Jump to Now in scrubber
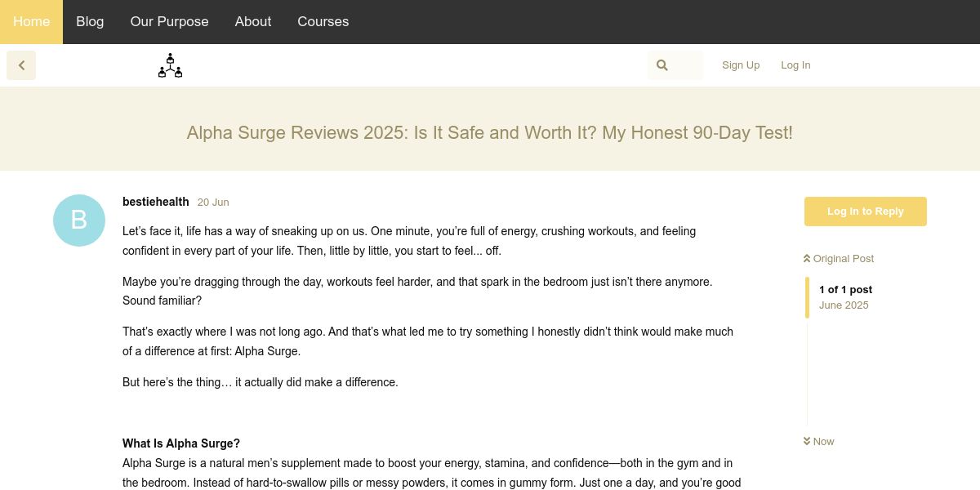 tap(819, 442)
